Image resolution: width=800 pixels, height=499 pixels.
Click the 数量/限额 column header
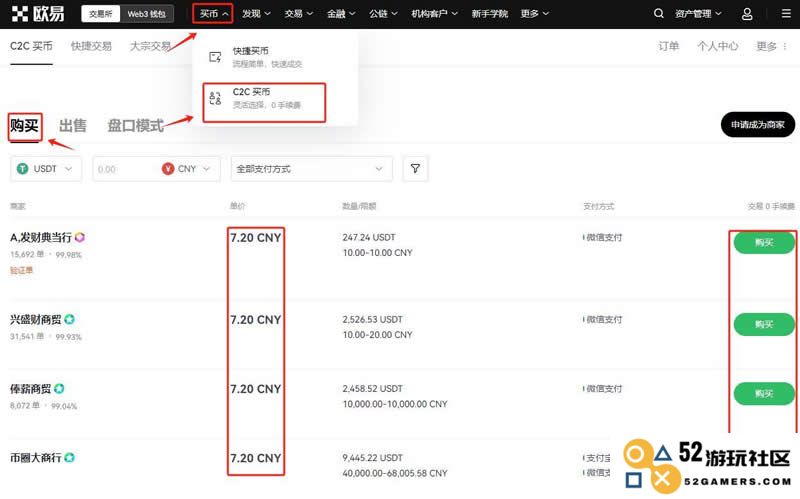tap(359, 206)
